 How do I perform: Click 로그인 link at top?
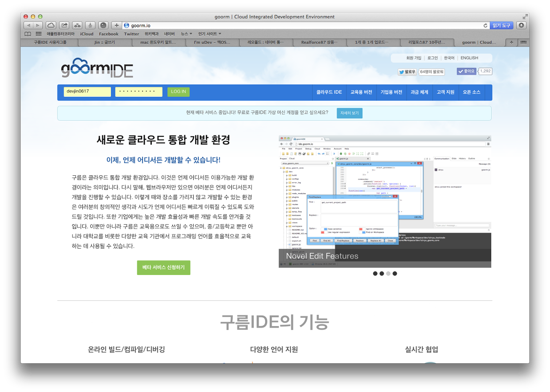[x=432, y=58]
